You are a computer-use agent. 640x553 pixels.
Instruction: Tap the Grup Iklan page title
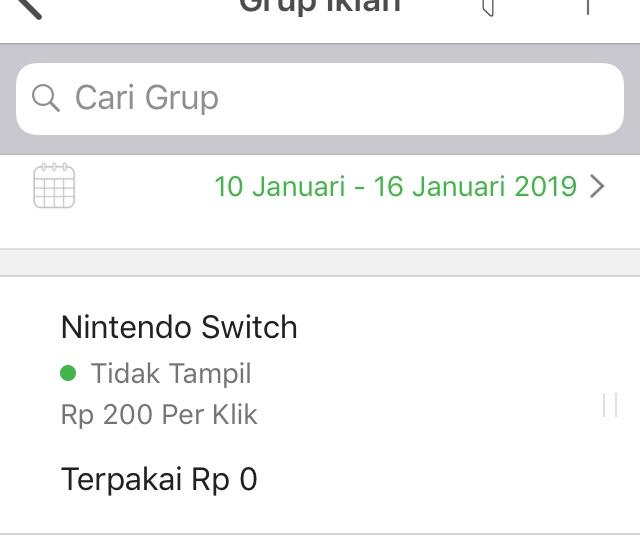(320, 8)
